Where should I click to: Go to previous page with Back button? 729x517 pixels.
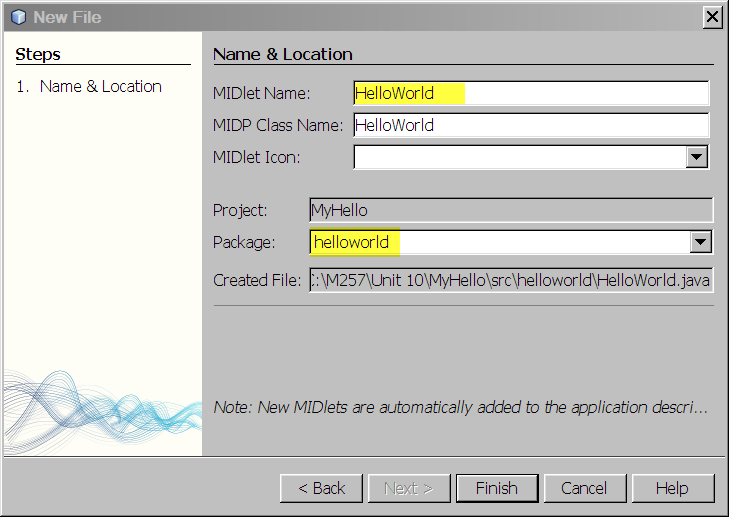320,488
